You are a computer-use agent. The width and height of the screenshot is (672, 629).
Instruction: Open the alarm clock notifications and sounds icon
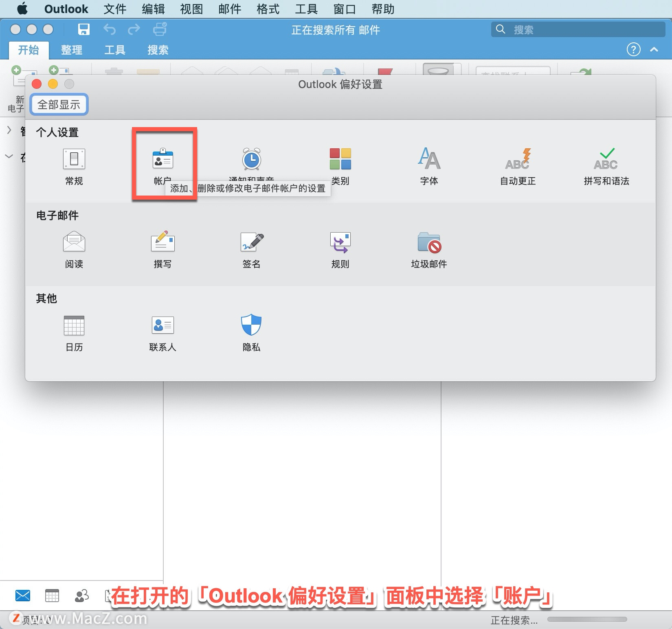252,159
